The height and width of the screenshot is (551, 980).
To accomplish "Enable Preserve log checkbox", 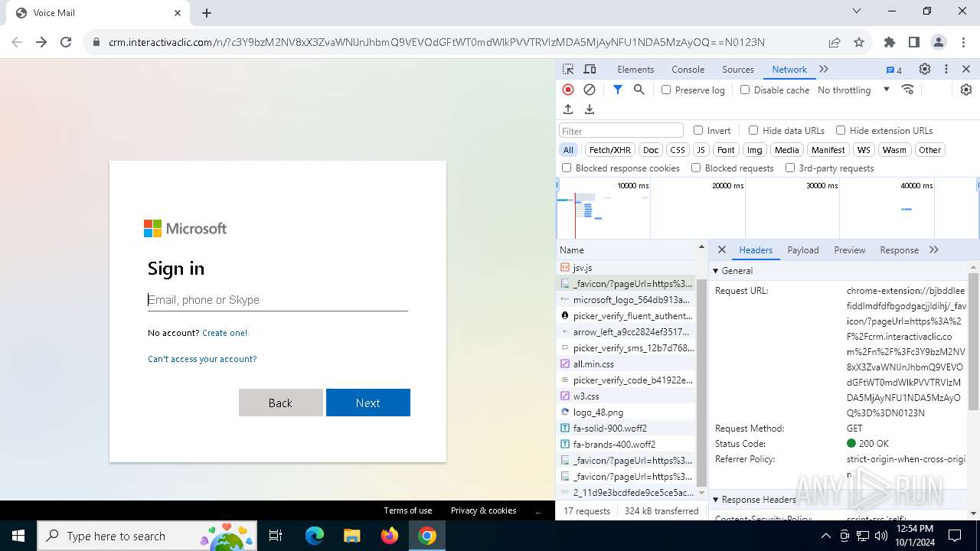I will coord(666,90).
